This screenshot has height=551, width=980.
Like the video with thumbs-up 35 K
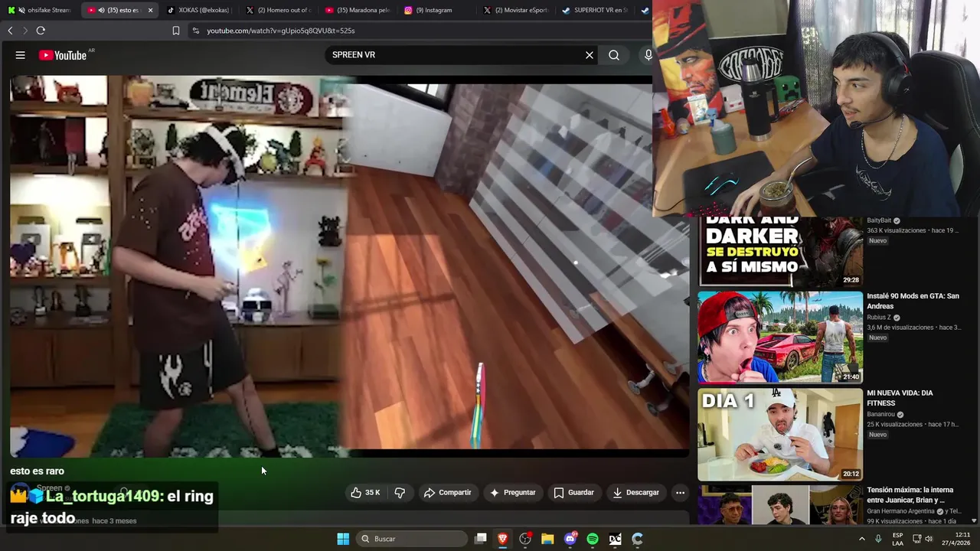click(x=366, y=493)
